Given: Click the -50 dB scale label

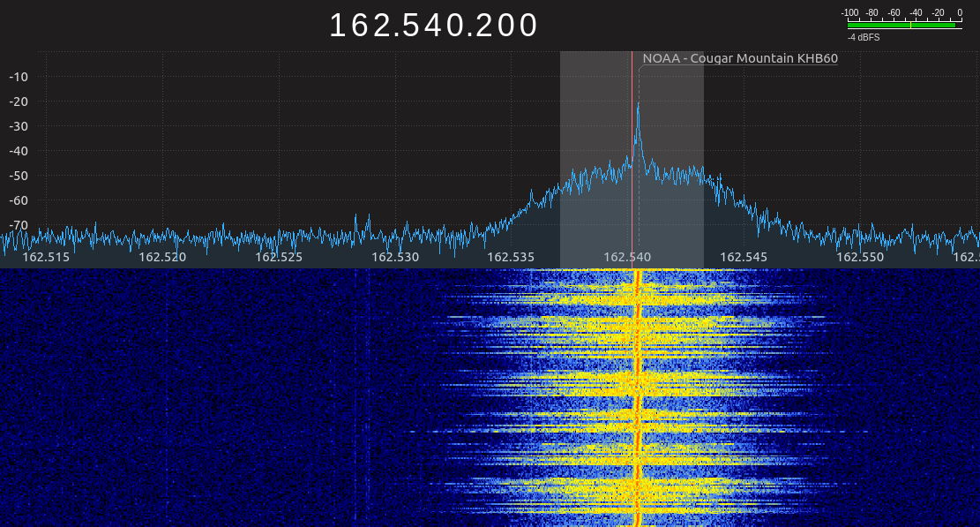Looking at the screenshot, I should point(19,176).
